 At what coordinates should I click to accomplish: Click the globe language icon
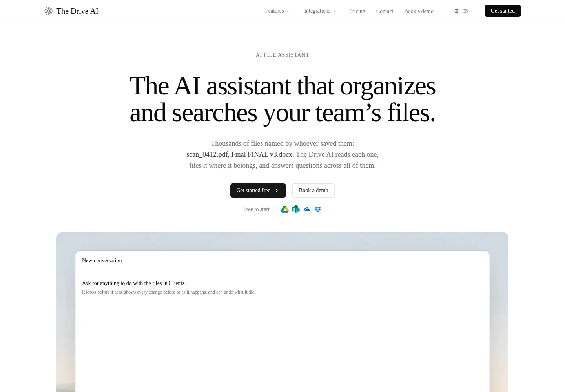(x=457, y=11)
